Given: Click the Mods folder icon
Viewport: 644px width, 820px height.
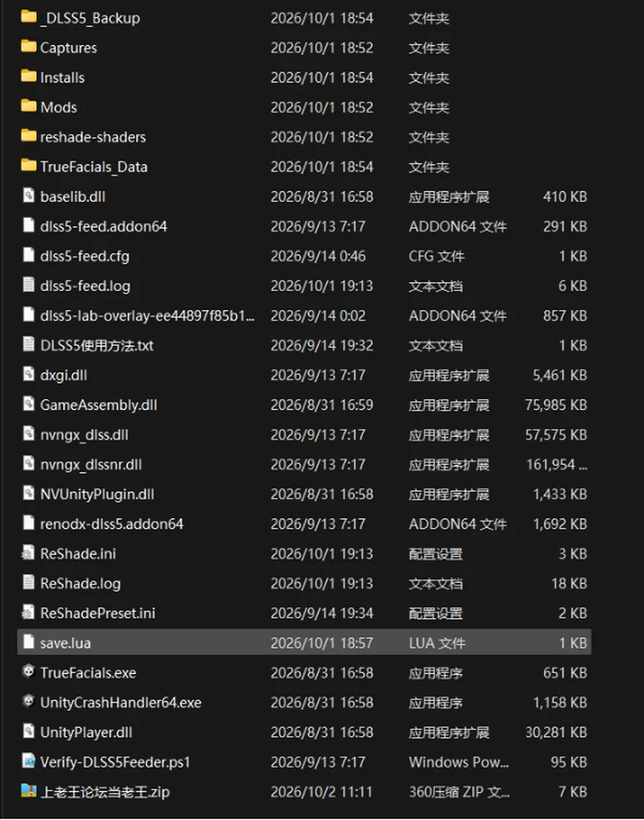Looking at the screenshot, I should 28,106.
